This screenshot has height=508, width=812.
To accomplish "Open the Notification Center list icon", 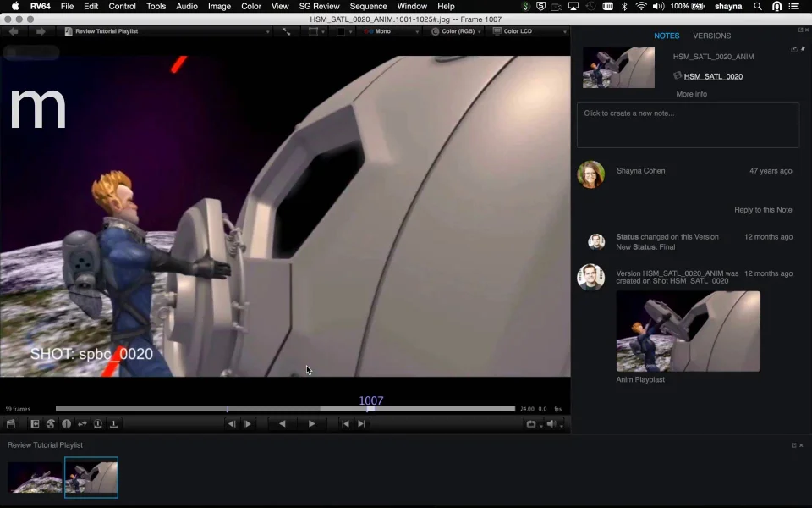I will click(x=793, y=6).
